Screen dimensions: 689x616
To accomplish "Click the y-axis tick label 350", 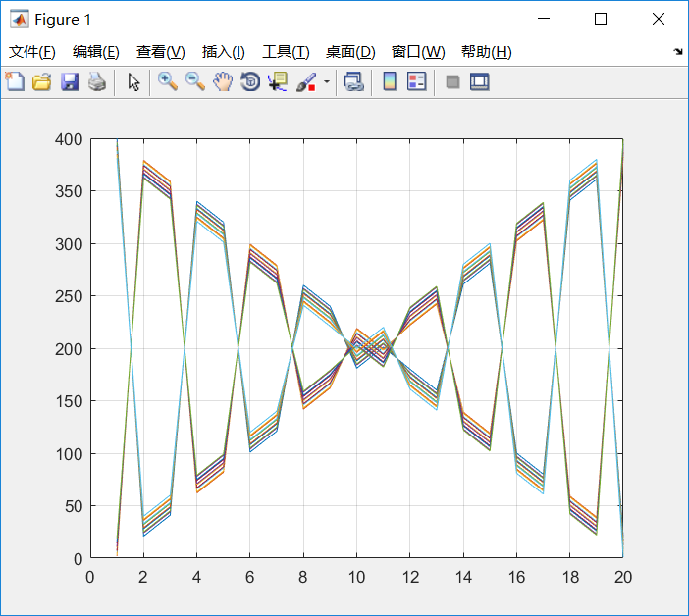I will [x=69, y=192].
